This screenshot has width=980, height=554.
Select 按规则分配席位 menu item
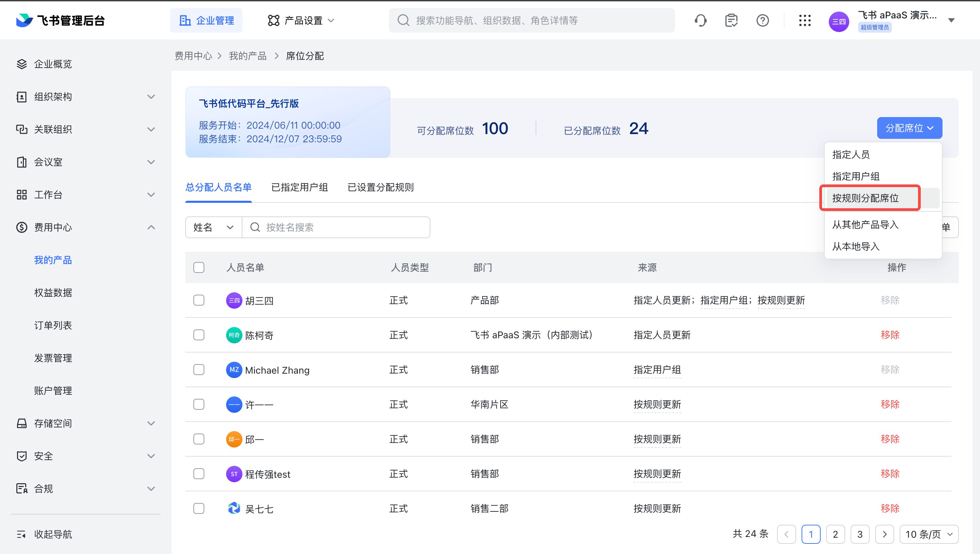click(x=883, y=198)
